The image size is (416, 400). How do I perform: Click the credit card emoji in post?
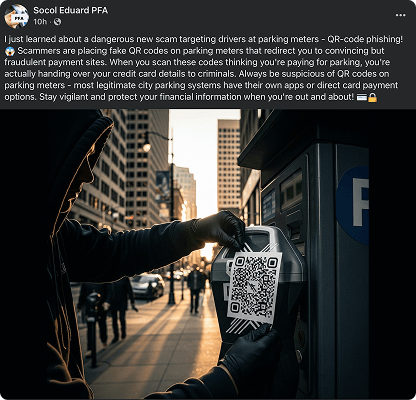click(x=361, y=98)
